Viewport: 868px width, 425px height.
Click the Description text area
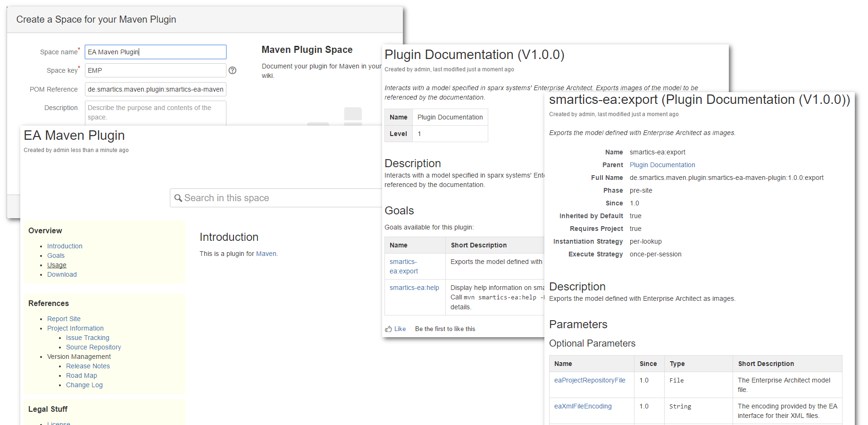tap(156, 112)
